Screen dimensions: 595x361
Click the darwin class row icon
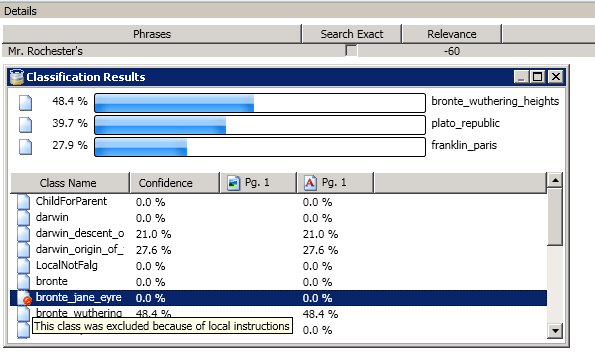click(x=24, y=218)
